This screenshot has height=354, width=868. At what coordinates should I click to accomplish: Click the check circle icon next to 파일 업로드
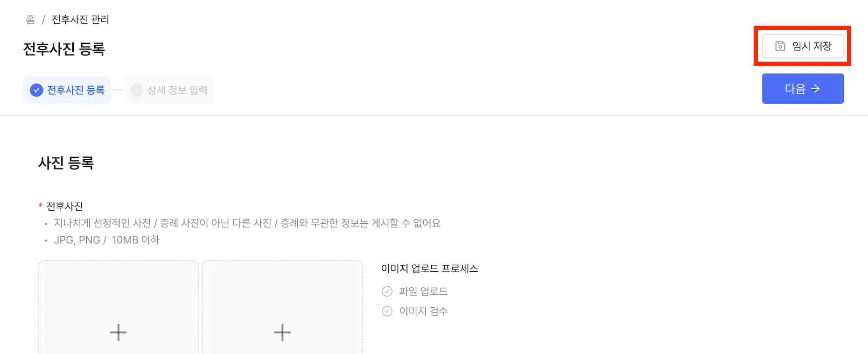tap(387, 291)
